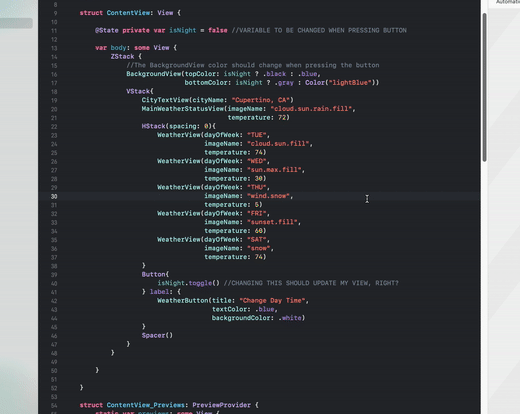
Task: Click the VStack keyword
Action: pos(138,91)
